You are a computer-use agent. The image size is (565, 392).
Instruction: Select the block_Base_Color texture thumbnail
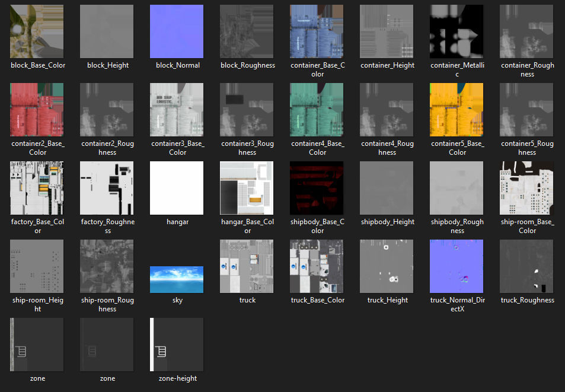(x=37, y=31)
